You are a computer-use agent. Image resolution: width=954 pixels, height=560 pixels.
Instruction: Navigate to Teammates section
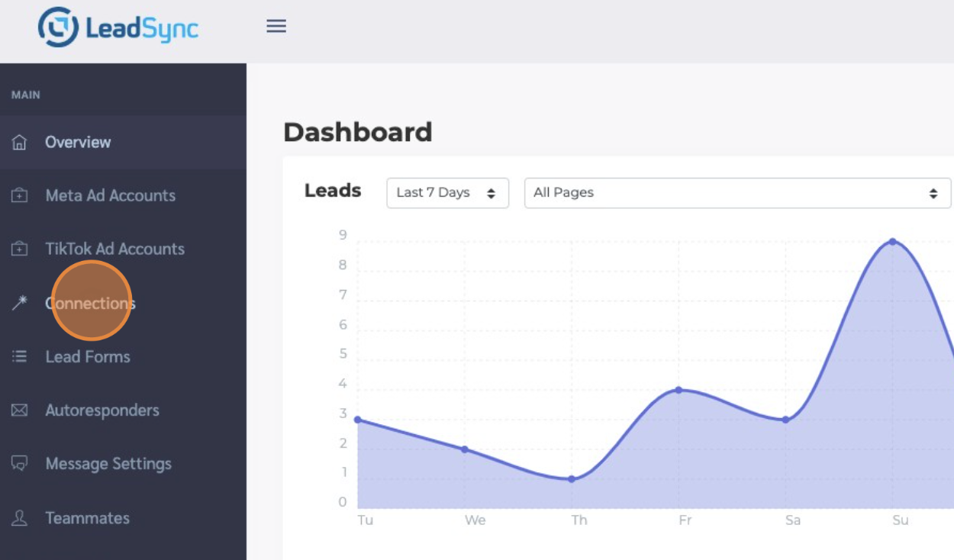click(87, 518)
